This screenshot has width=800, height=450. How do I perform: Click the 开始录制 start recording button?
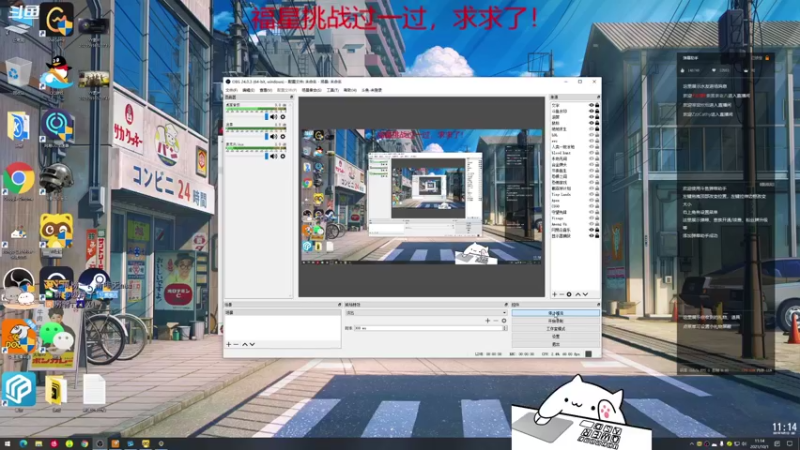click(x=556, y=321)
